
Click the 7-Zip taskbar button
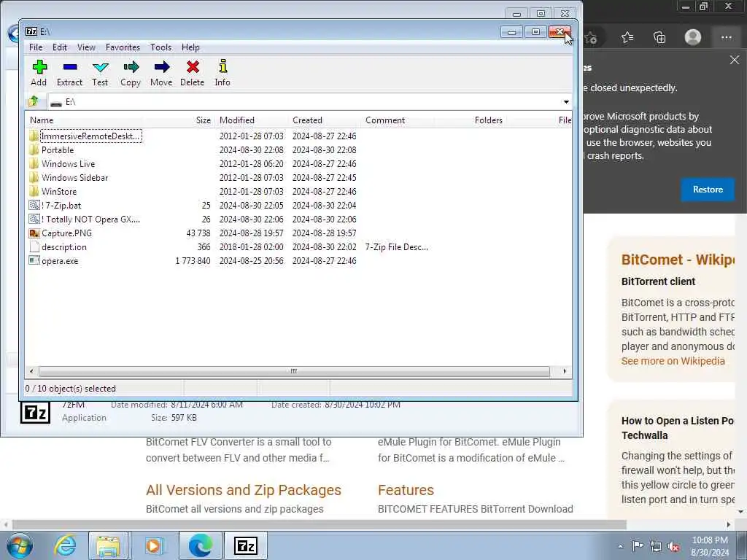click(246, 545)
